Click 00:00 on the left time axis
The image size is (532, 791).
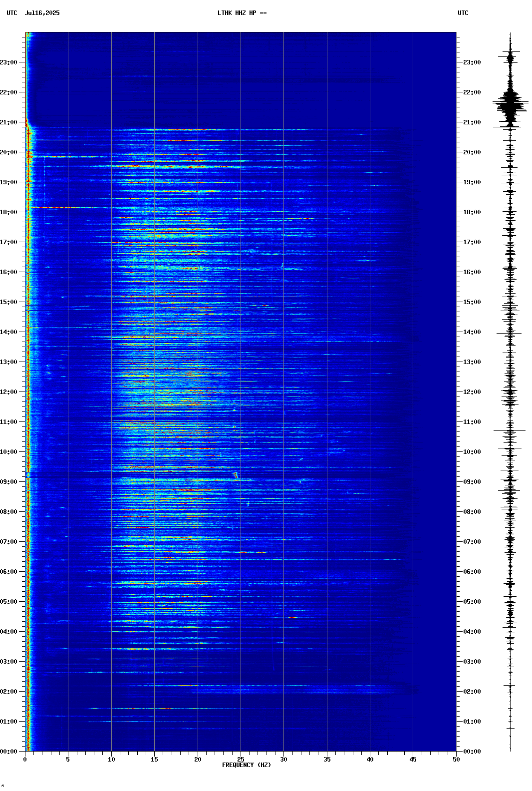8,752
